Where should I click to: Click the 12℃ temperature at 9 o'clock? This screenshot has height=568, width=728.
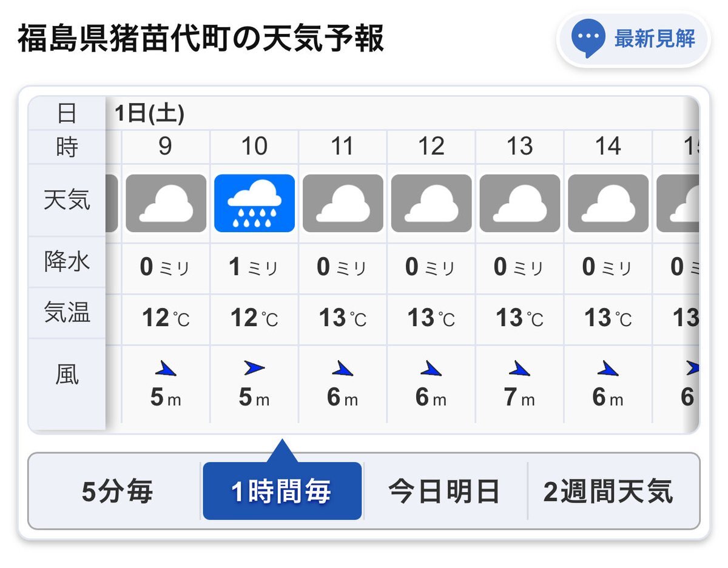(166, 318)
